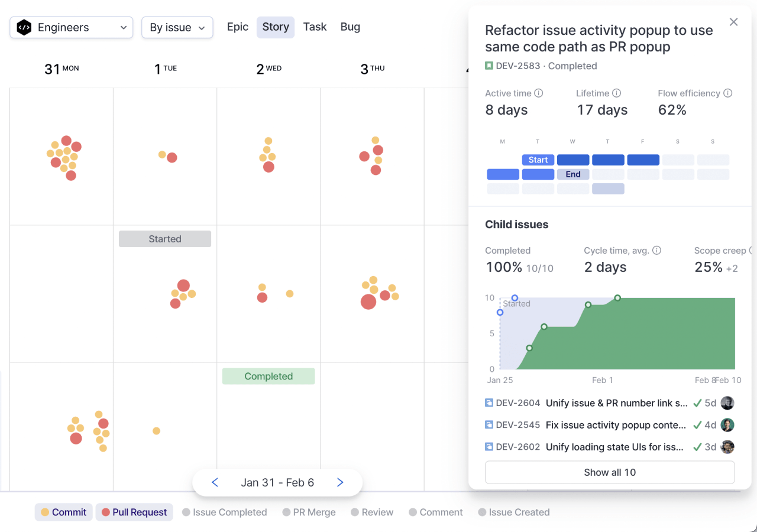This screenshot has height=532, width=757.
Task: Click the DEV-2602 issue type icon
Action: click(489, 447)
